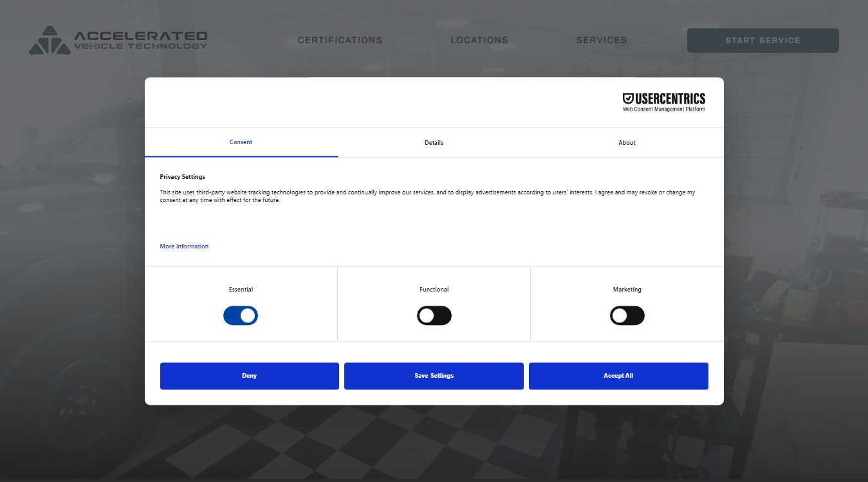Enable the Functional consent switch
The image size is (868, 482).
[x=434, y=315]
